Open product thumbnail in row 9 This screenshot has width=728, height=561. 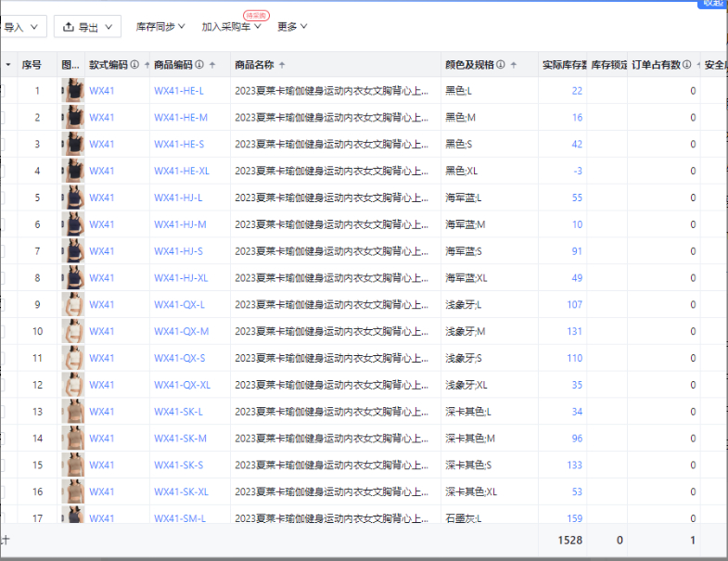72,304
